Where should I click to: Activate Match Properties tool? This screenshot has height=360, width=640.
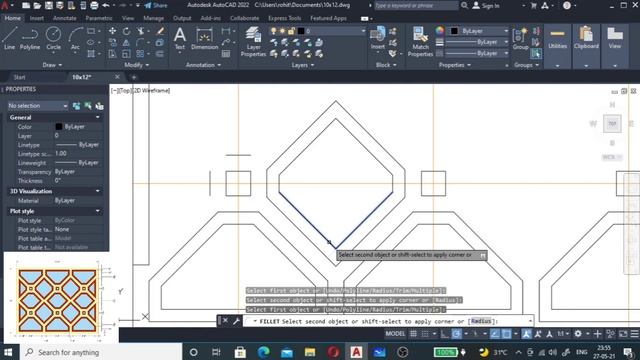(420, 42)
